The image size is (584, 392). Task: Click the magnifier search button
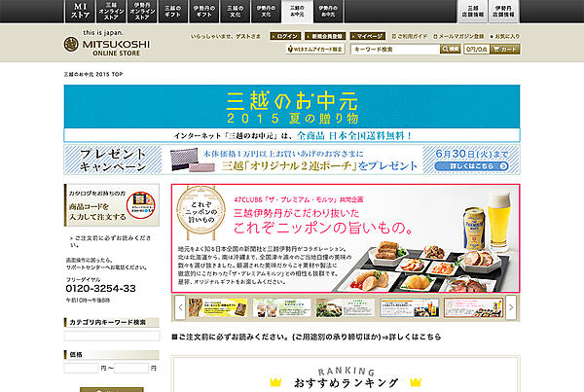(451, 50)
